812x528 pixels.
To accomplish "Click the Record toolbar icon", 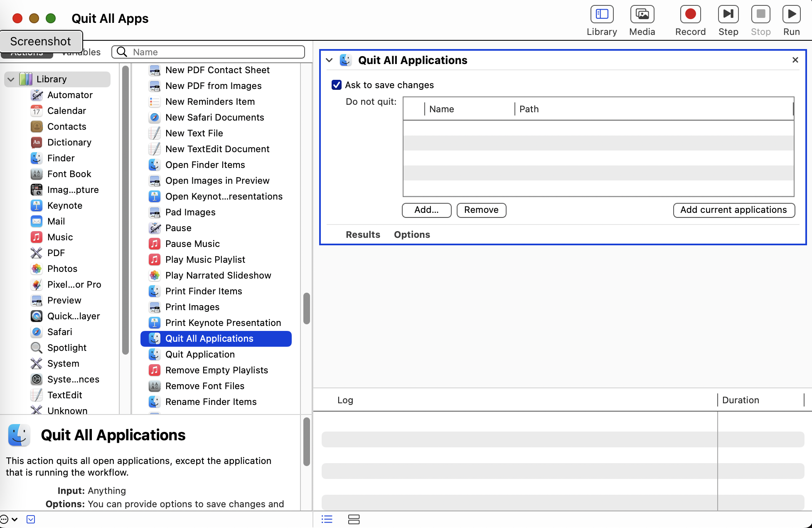I will tap(690, 15).
